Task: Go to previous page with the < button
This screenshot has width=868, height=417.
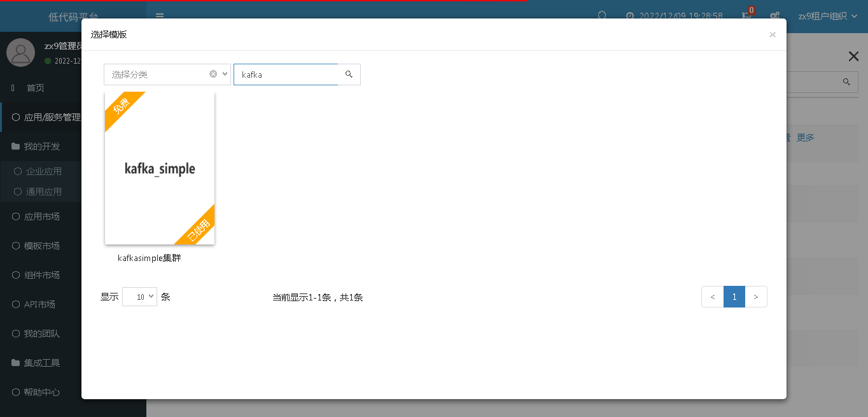Action: [713, 297]
